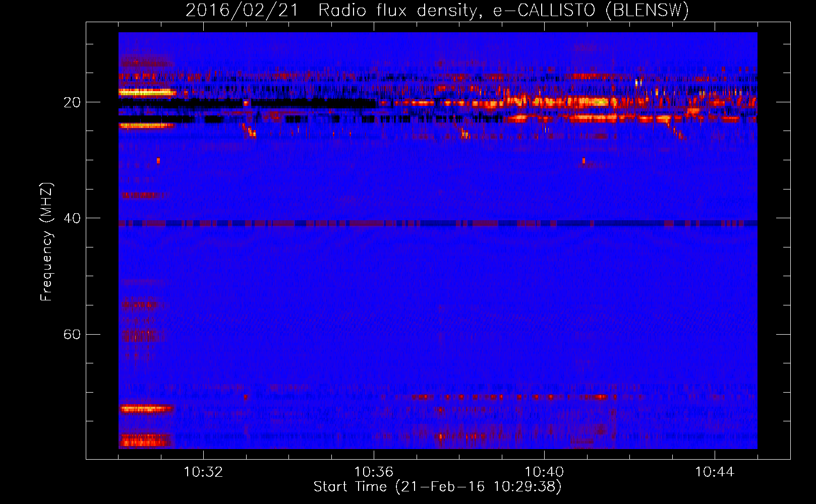Click the 40 MHz frequency tick label
816x504 pixels.
pos(72,219)
